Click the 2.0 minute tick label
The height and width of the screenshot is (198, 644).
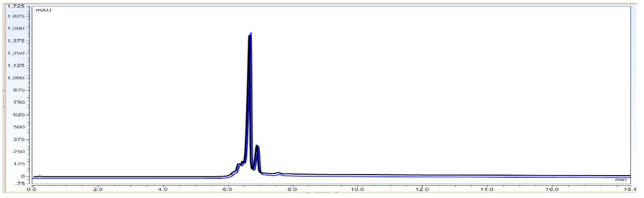click(x=98, y=189)
